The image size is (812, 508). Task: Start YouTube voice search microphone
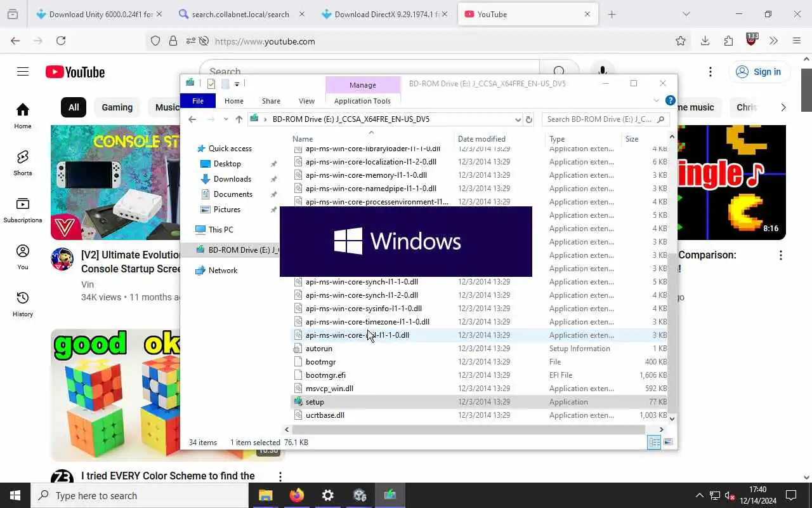[602, 72]
